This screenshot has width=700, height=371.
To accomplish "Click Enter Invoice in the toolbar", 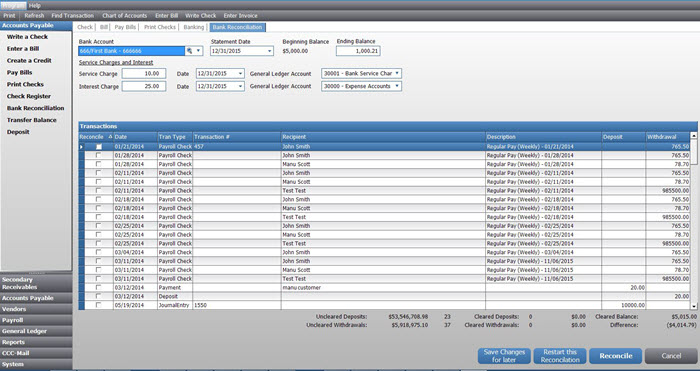I will pos(241,16).
